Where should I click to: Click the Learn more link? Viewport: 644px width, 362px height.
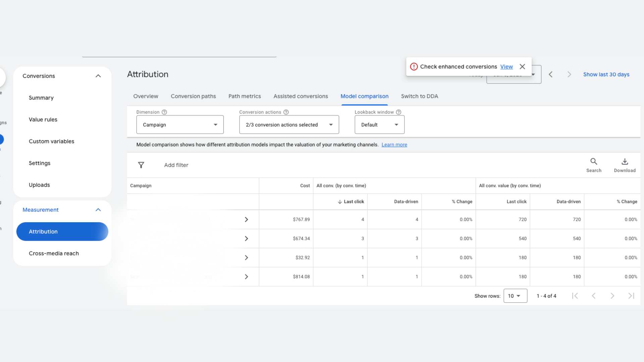pyautogui.click(x=394, y=145)
